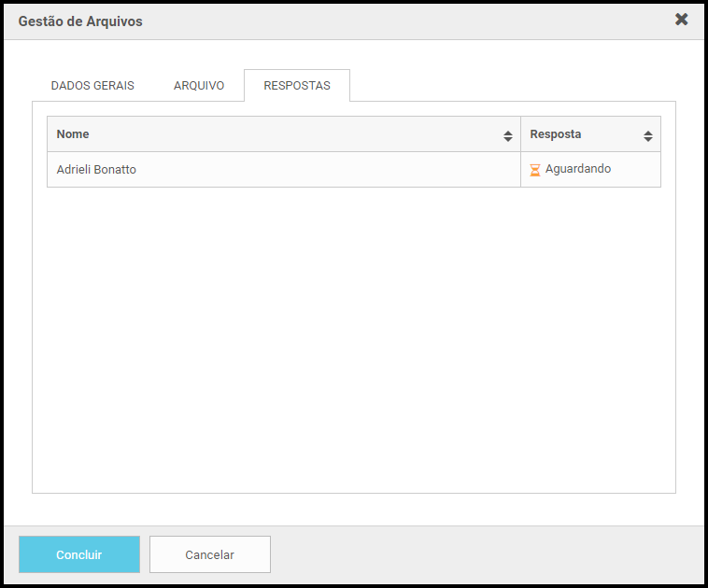Click the down arrow in Nome header
The height and width of the screenshot is (588, 708).
tap(508, 139)
